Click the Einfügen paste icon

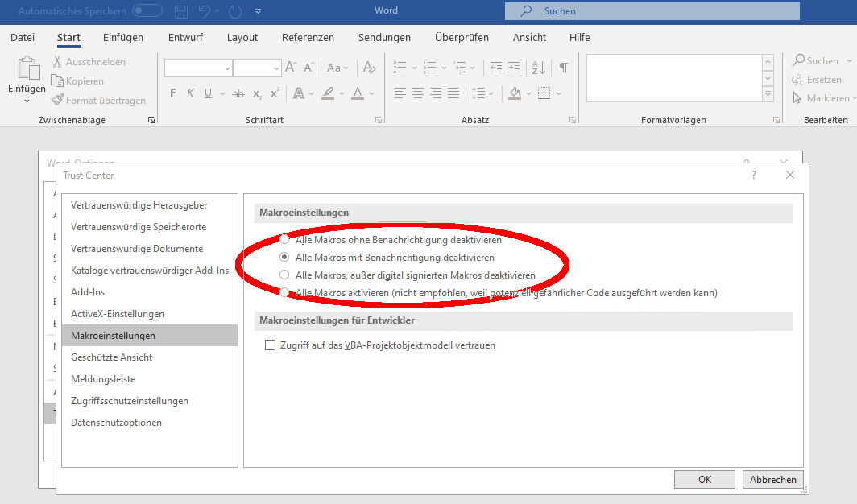(27, 71)
